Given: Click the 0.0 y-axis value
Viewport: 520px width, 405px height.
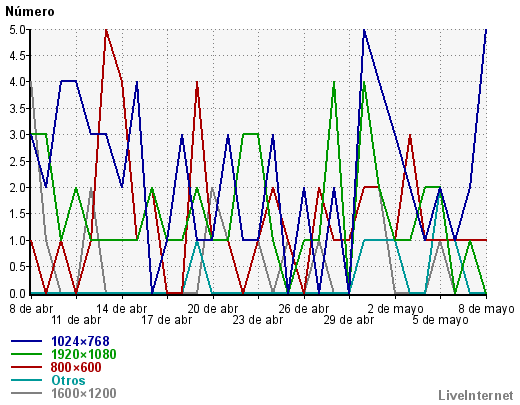Looking at the screenshot, I should point(17,293).
